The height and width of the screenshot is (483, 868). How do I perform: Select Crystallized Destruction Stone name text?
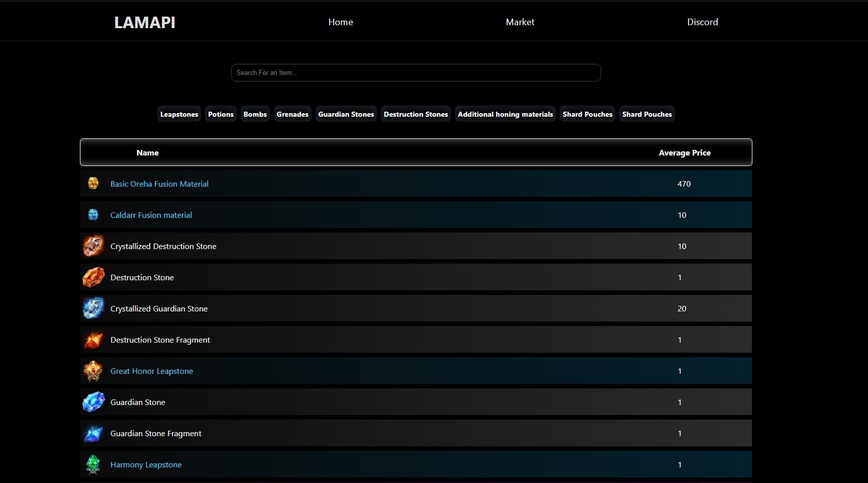tap(163, 246)
